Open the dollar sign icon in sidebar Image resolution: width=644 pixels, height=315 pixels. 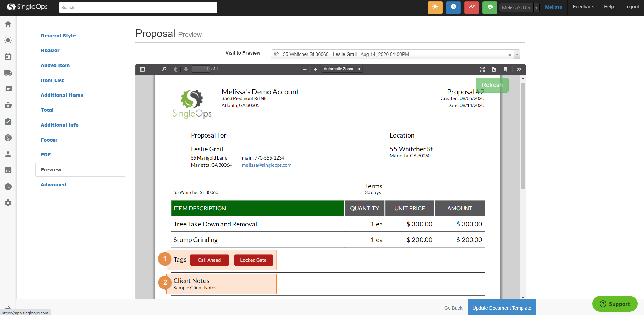[x=8, y=138]
